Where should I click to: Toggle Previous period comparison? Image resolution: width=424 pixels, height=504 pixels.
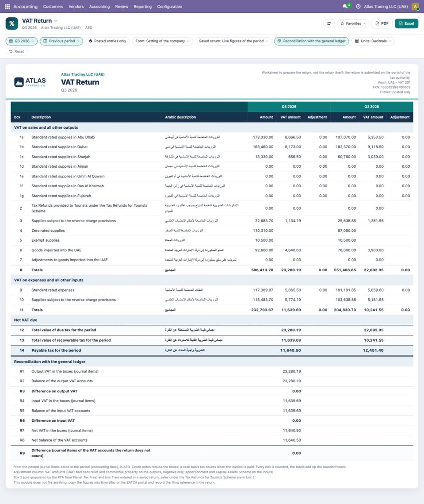(x=61, y=41)
